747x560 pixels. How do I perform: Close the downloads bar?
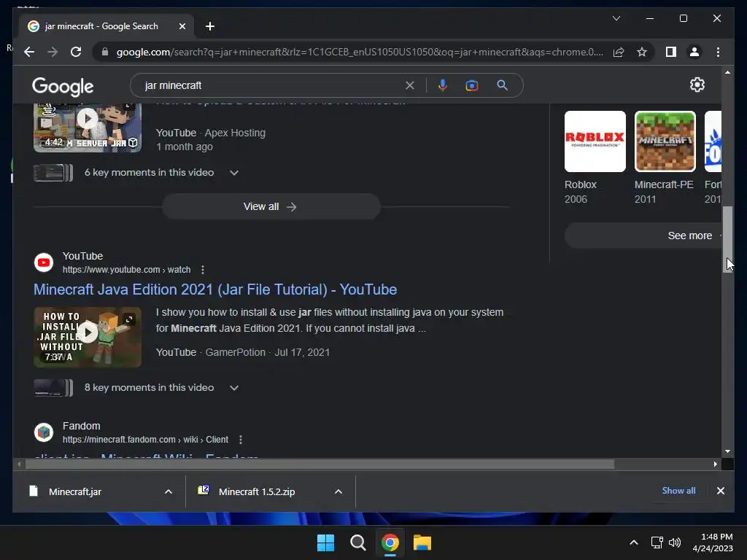click(720, 491)
